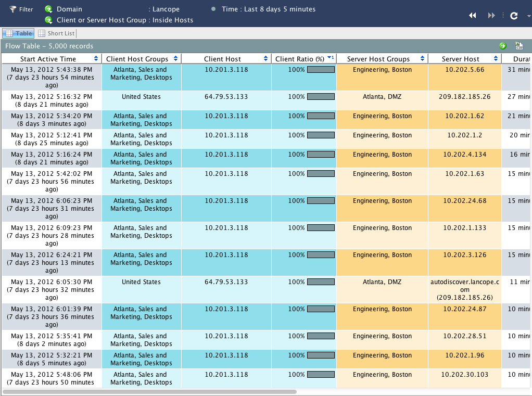Sort by the Server Host column header
Image resolution: width=532 pixels, height=396 pixels.
tap(460, 59)
